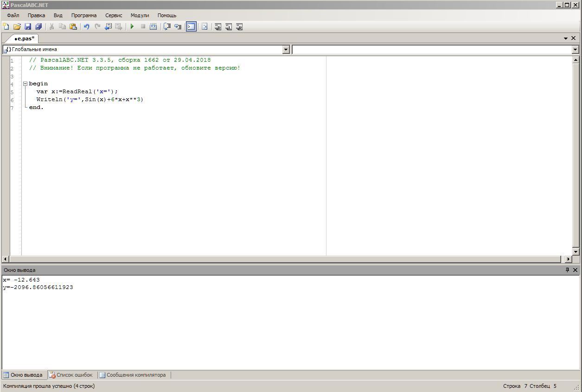Click the Open file folder icon

(17, 27)
